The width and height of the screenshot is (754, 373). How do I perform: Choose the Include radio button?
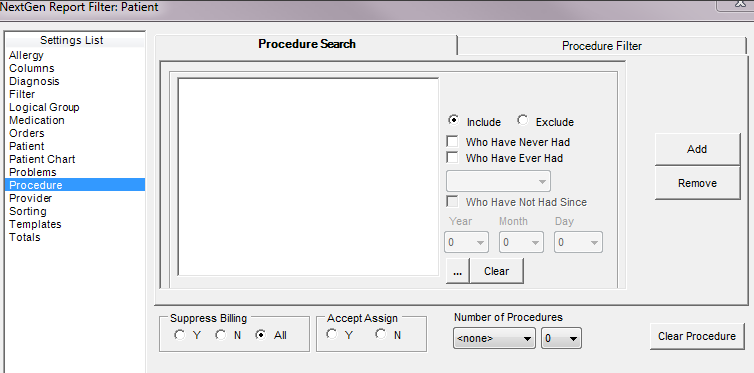point(452,120)
